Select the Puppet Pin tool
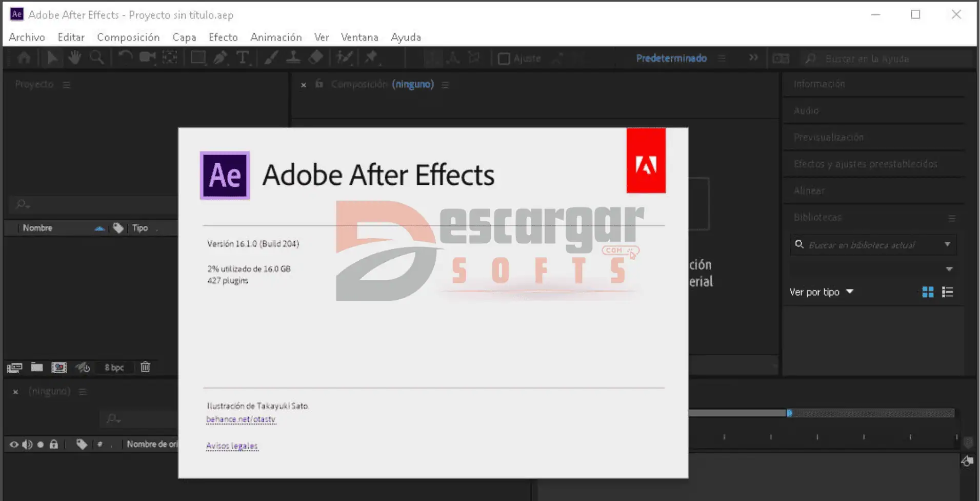Viewport: 980px width, 501px height. [x=371, y=57]
